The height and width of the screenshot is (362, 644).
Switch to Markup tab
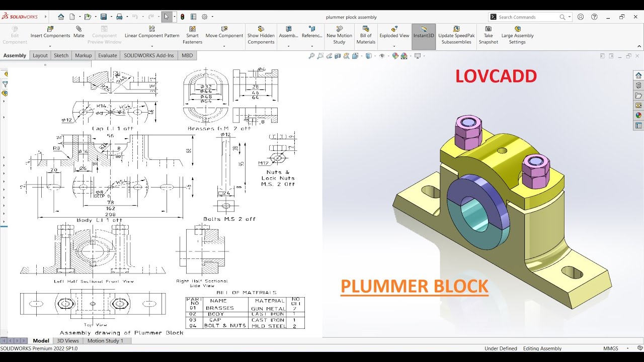(x=84, y=55)
